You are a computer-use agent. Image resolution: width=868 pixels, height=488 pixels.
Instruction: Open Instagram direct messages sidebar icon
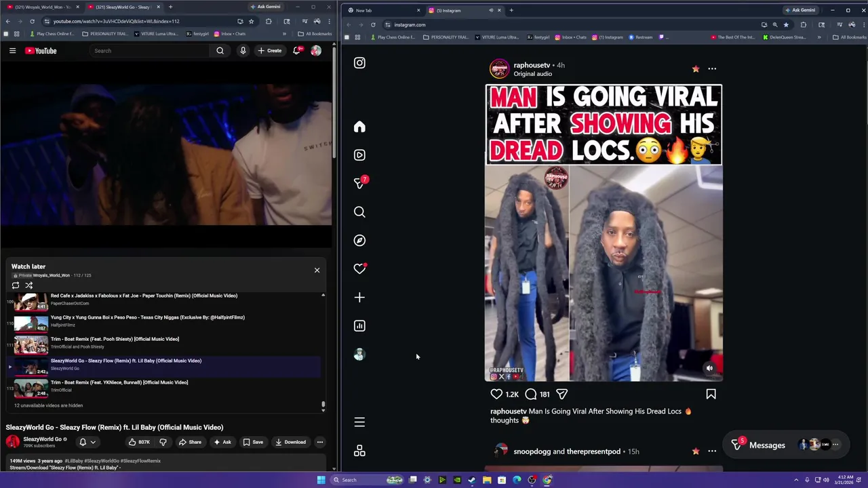click(359, 184)
